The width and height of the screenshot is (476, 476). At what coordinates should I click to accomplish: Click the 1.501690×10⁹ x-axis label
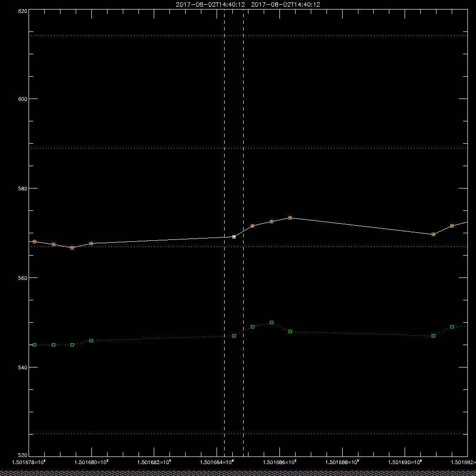point(405,462)
